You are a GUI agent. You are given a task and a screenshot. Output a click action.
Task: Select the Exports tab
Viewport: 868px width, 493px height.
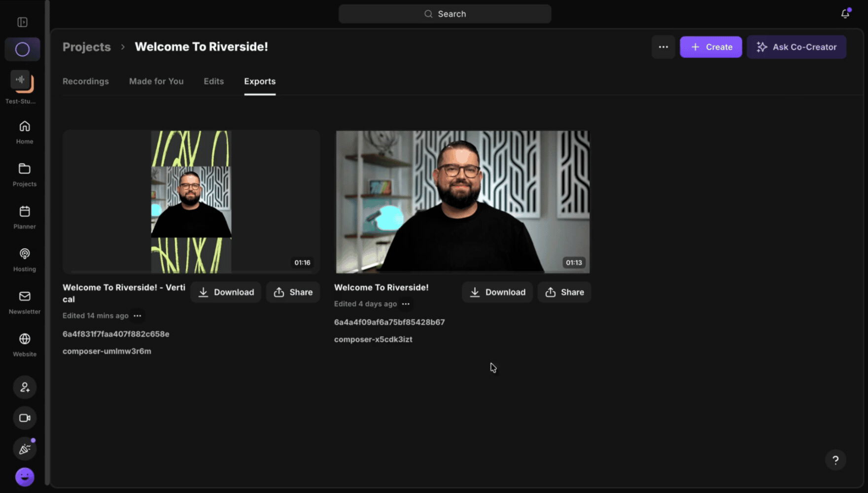[x=260, y=81]
